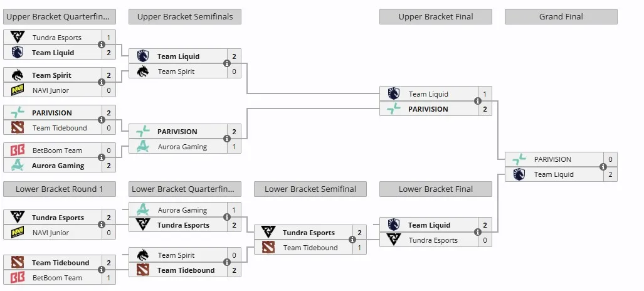The image size is (644, 291).
Task: Open PARIVISION in the Upper Bracket Final
Action: point(428,109)
